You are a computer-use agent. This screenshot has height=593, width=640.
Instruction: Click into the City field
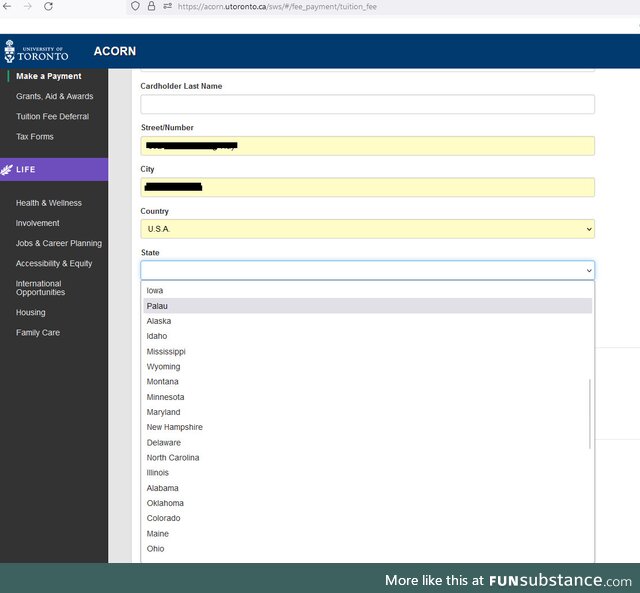tap(367, 187)
